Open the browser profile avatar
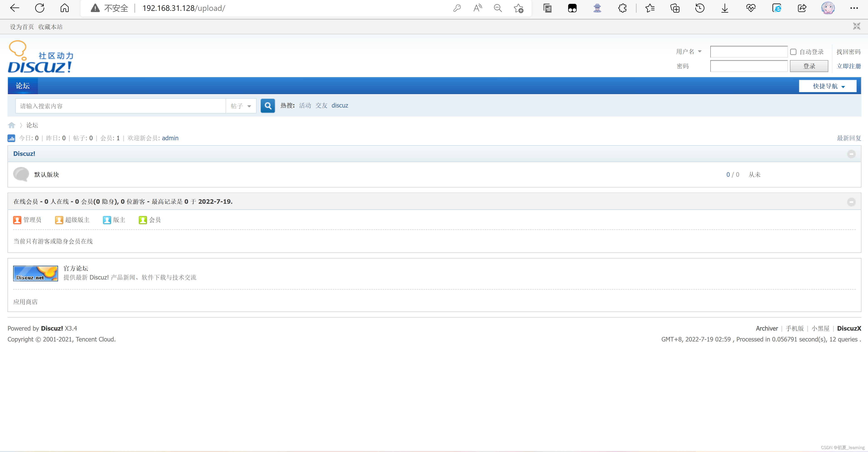868x452 pixels. click(x=828, y=8)
